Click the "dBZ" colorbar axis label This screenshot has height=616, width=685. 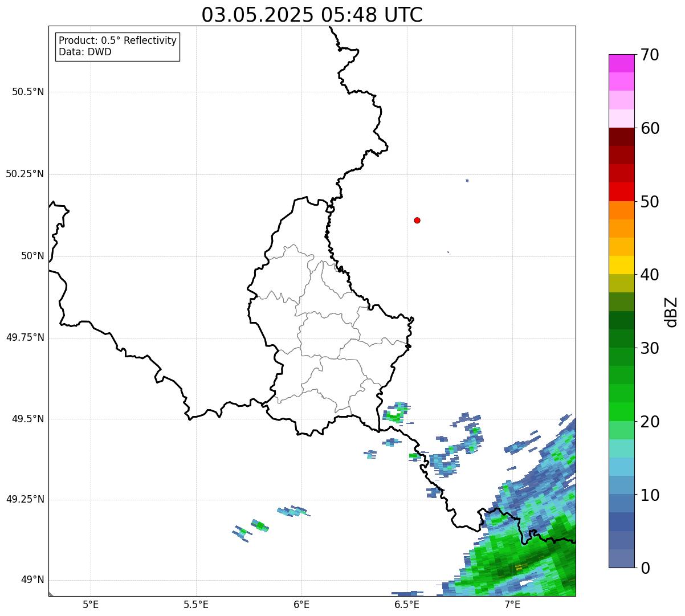tap(671, 311)
